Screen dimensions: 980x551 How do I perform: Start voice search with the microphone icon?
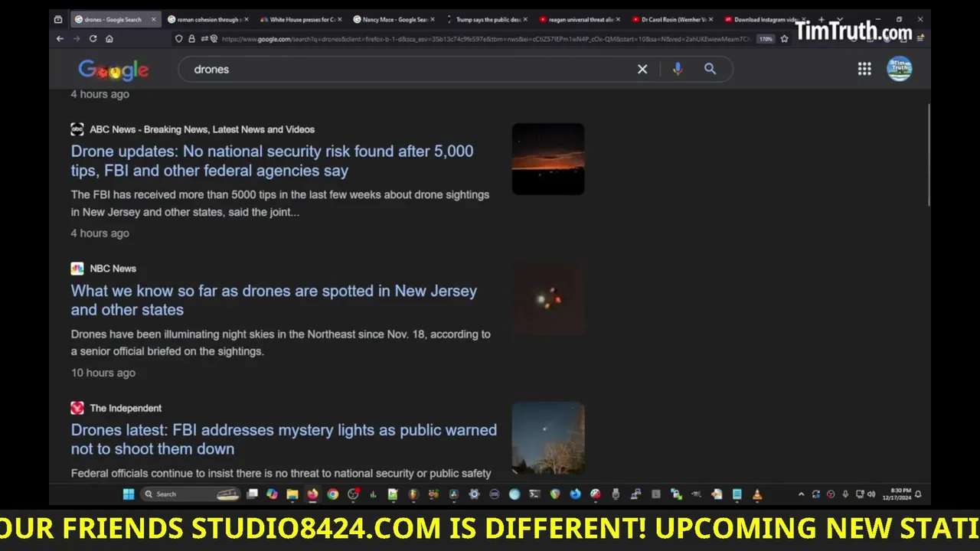pyautogui.click(x=678, y=69)
